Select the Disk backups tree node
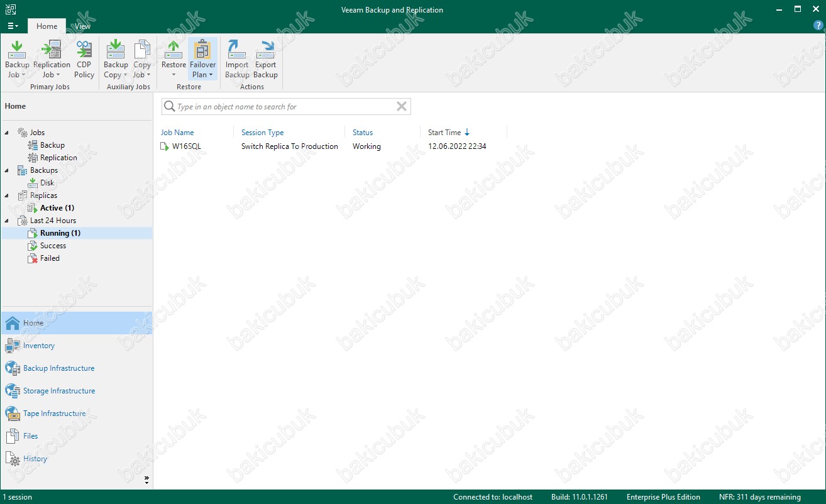 (47, 183)
